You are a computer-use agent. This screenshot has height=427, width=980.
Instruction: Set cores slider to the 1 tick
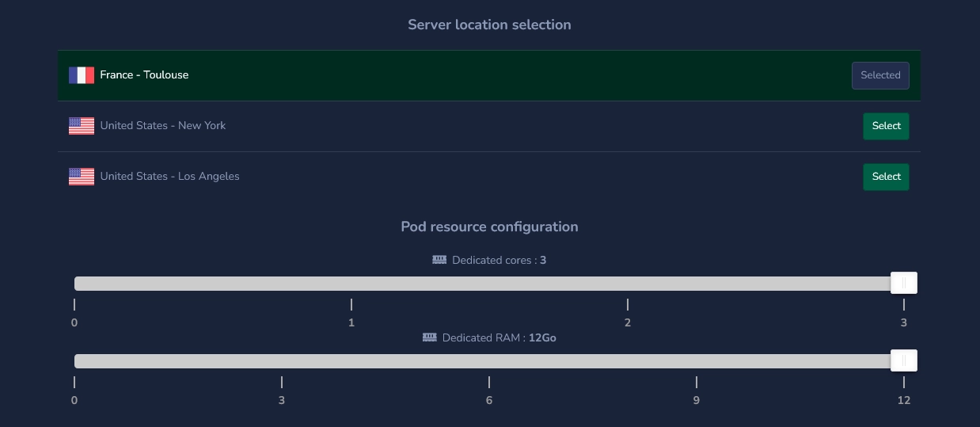click(351, 284)
